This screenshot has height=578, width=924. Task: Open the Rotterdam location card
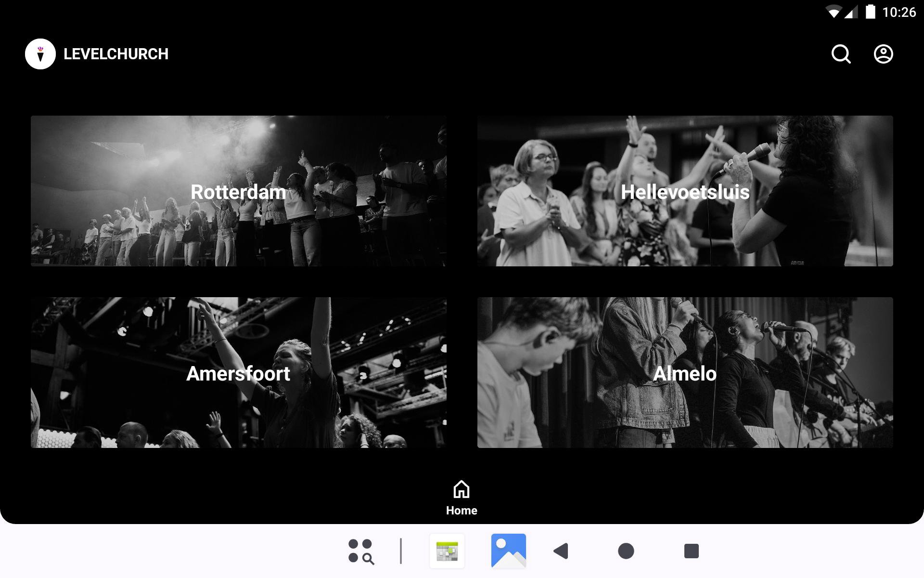coord(238,191)
